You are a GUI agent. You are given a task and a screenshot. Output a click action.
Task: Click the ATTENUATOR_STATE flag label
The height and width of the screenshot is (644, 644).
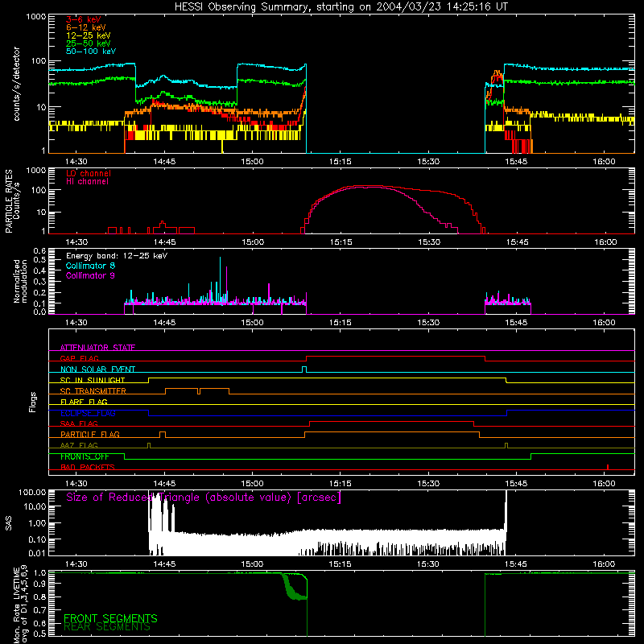tap(97, 348)
